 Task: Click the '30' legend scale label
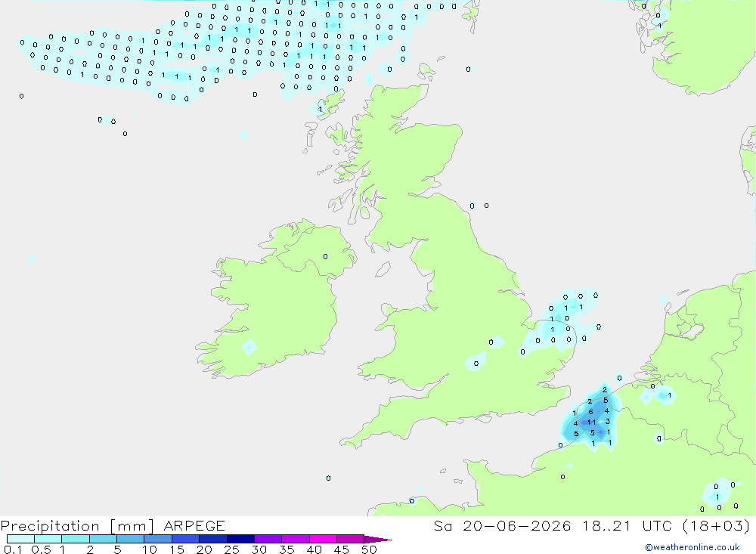pos(259,549)
